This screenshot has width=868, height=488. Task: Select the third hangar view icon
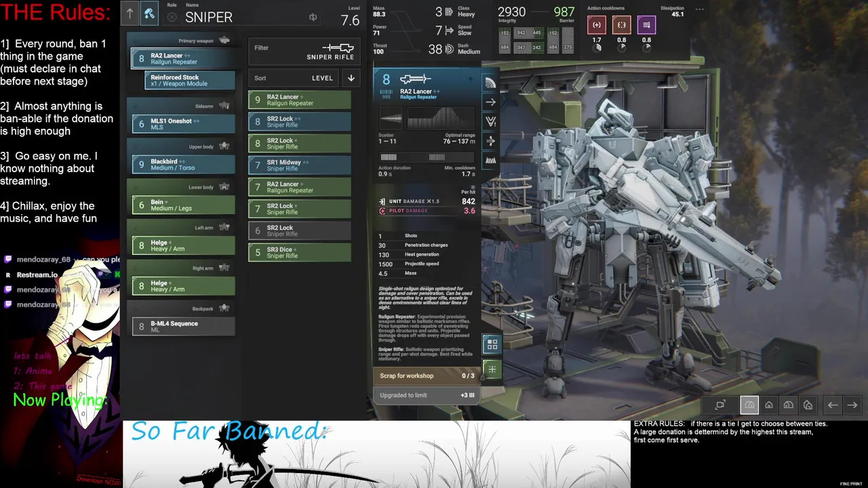coord(788,405)
